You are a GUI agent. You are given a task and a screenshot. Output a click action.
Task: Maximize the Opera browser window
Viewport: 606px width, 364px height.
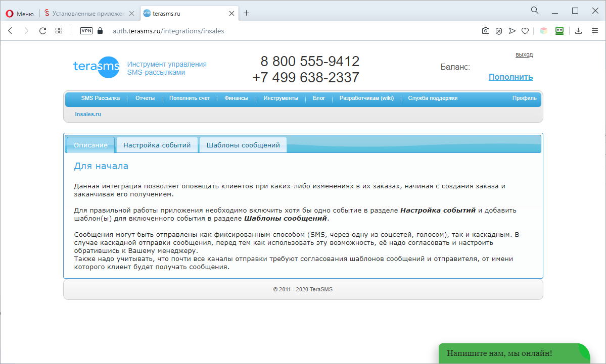(575, 11)
